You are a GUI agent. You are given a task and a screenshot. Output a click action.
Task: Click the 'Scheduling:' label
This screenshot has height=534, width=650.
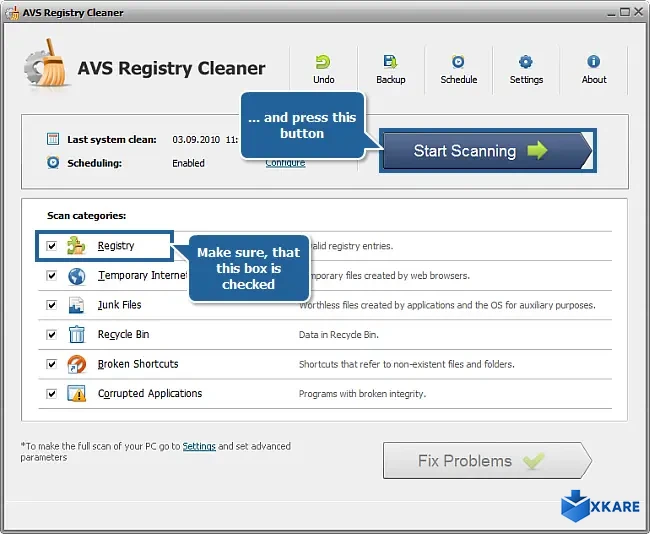click(95, 163)
